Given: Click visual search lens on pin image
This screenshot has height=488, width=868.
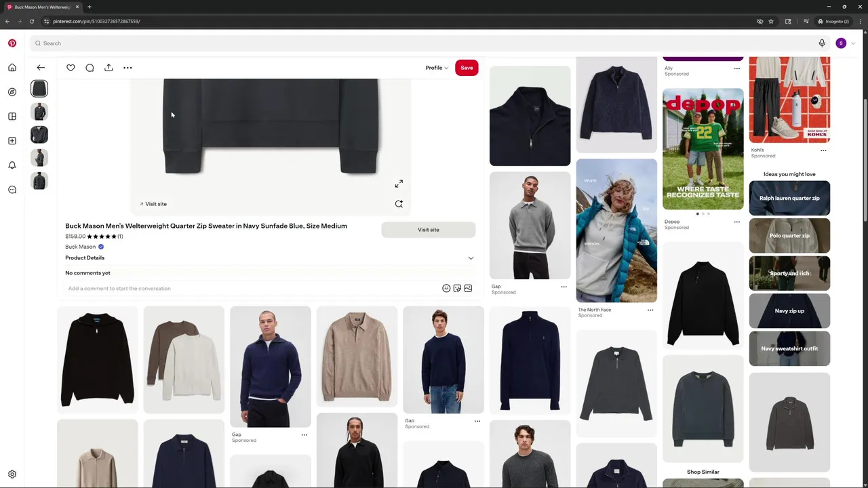Looking at the screenshot, I should point(399,204).
